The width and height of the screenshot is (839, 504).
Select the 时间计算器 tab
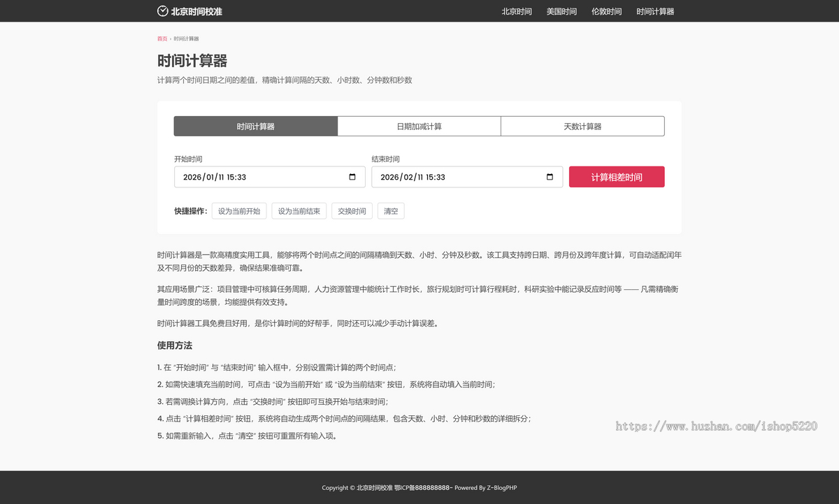click(256, 127)
